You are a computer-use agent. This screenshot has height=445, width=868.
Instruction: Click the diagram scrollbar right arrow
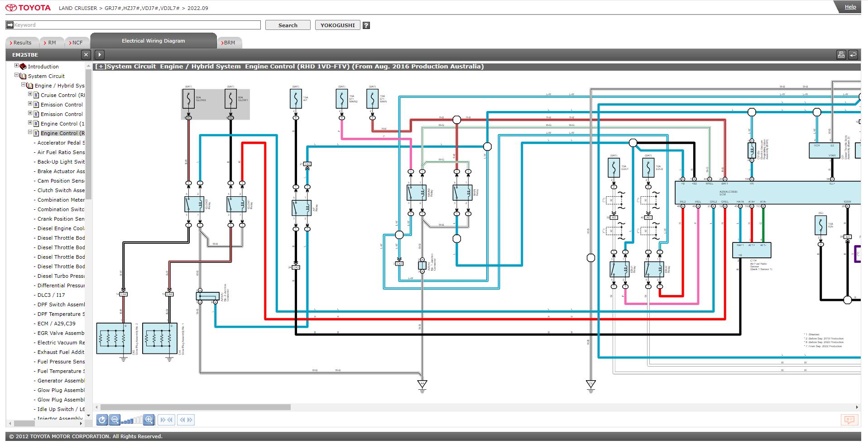(857, 407)
